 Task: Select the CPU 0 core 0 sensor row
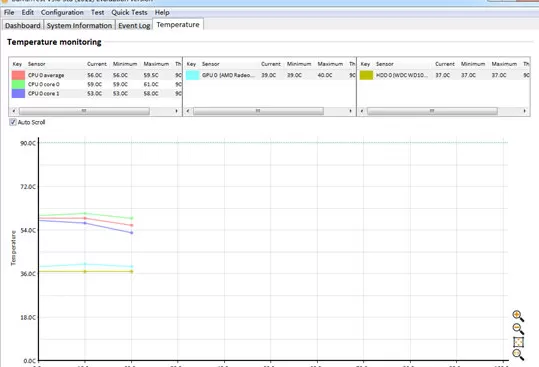pyautogui.click(x=96, y=84)
